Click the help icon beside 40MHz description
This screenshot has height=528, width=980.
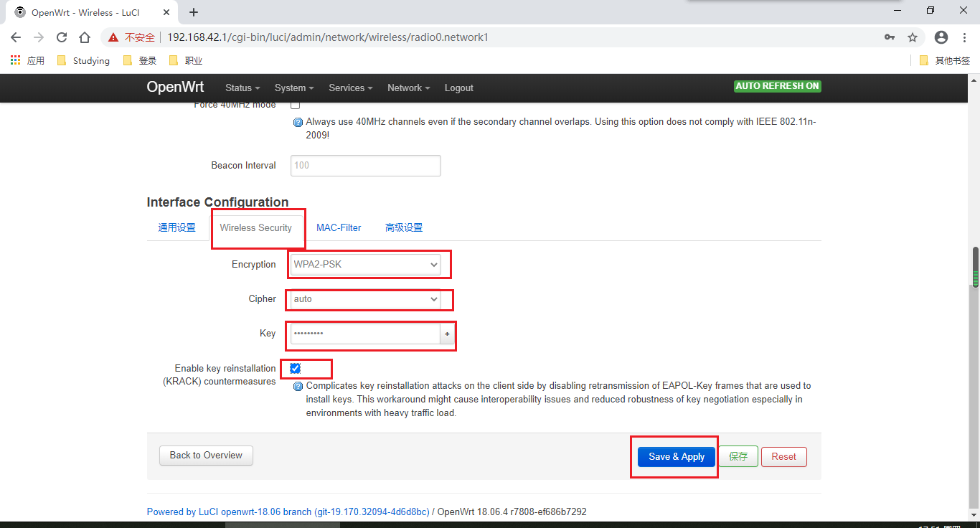298,122
